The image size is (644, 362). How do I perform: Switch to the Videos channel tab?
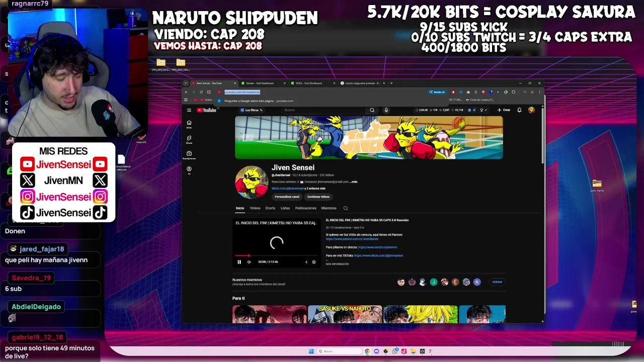[255, 208]
